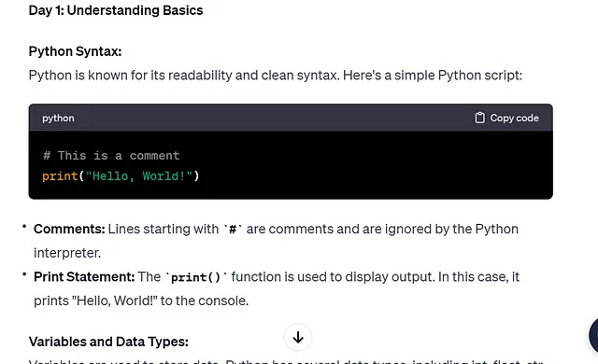This screenshot has width=598, height=364.
Task: Click the inline `print()` code snippet
Action: click(x=196, y=277)
